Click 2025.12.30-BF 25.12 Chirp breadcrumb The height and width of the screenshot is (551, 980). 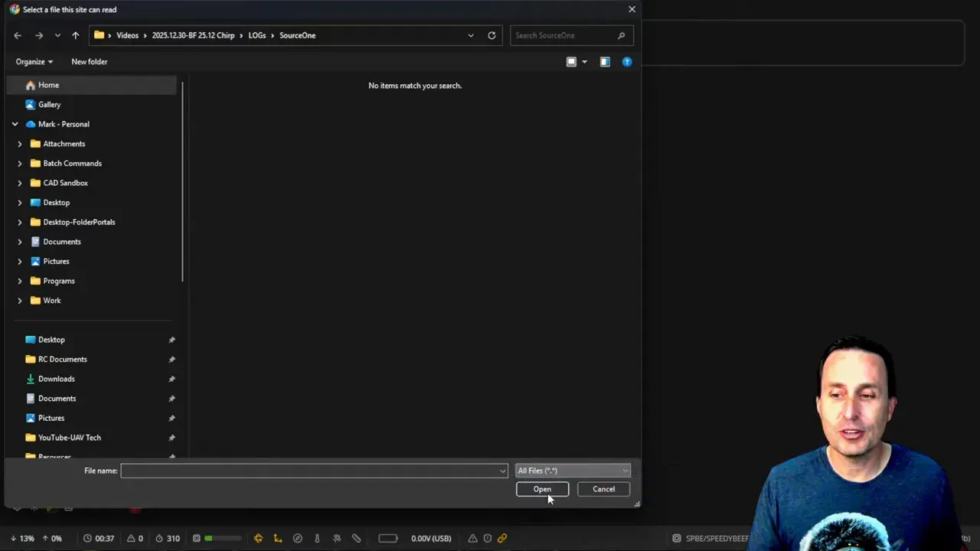pyautogui.click(x=193, y=35)
